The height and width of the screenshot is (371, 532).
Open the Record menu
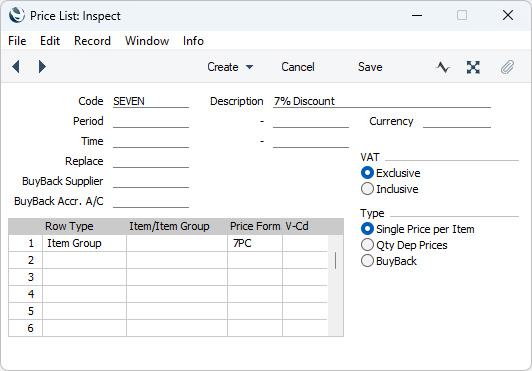pos(92,41)
